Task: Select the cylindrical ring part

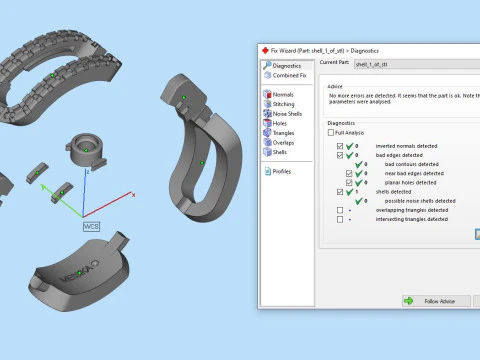Action: click(86, 151)
